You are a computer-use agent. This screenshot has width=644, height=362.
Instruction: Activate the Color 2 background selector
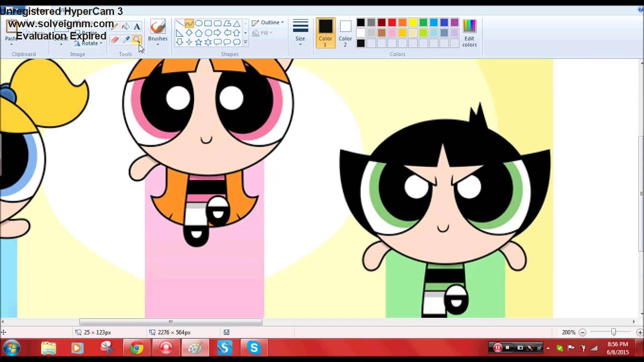point(345,33)
